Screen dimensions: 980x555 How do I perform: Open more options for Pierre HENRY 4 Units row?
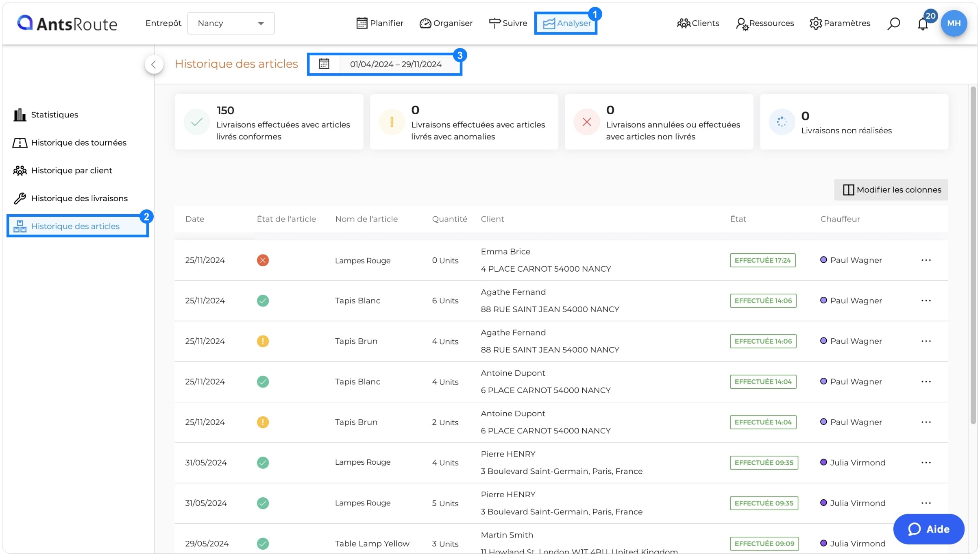[x=926, y=463]
